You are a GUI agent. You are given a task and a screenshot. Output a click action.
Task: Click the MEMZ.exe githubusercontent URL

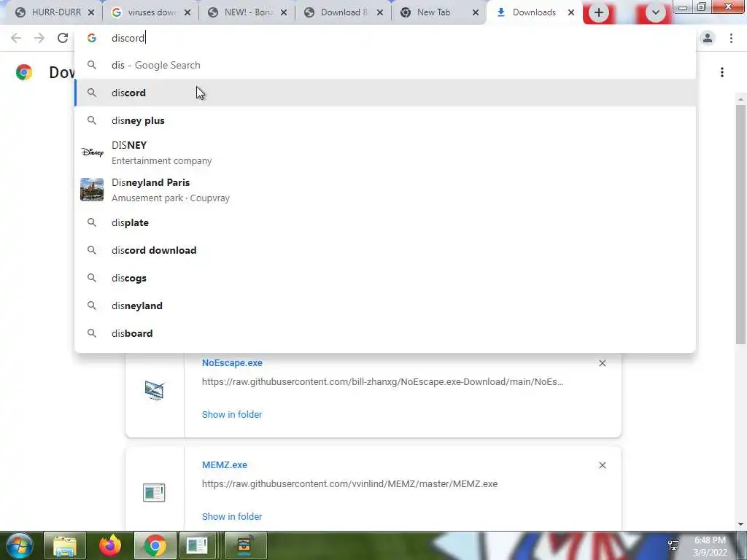349,484
